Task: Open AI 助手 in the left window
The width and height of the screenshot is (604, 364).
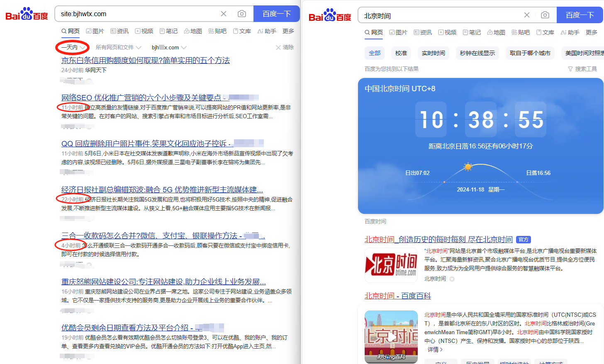Action: (x=267, y=31)
